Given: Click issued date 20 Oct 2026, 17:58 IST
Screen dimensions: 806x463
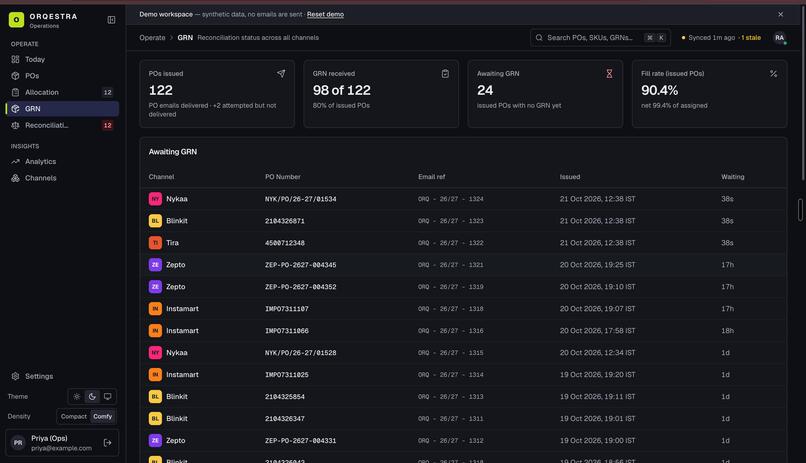Looking at the screenshot, I should (x=597, y=331).
